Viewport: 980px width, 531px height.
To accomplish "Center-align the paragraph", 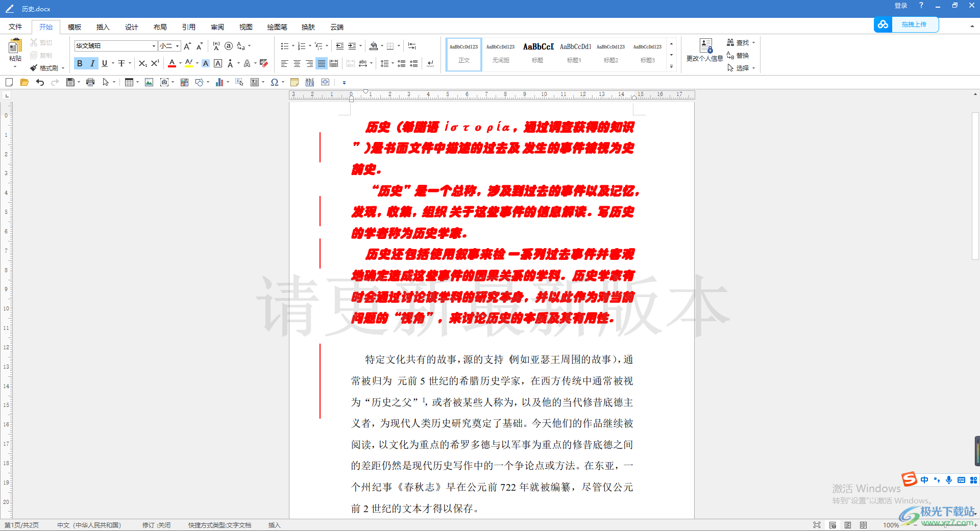I will [297, 63].
